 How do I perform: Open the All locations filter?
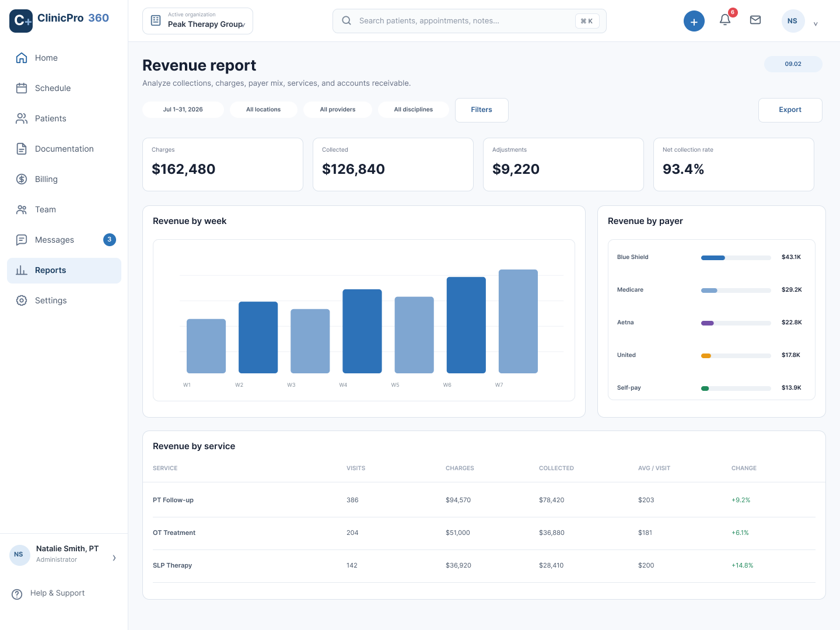[x=264, y=110]
